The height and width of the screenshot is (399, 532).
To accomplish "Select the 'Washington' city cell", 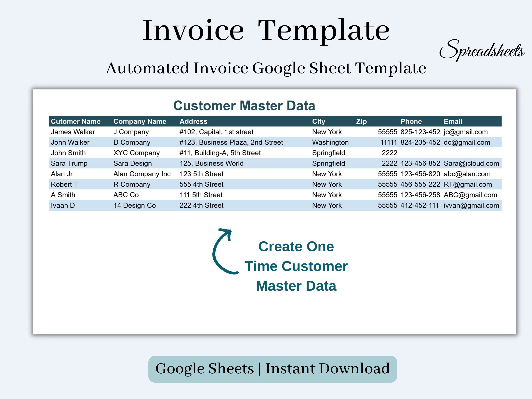I will (330, 142).
